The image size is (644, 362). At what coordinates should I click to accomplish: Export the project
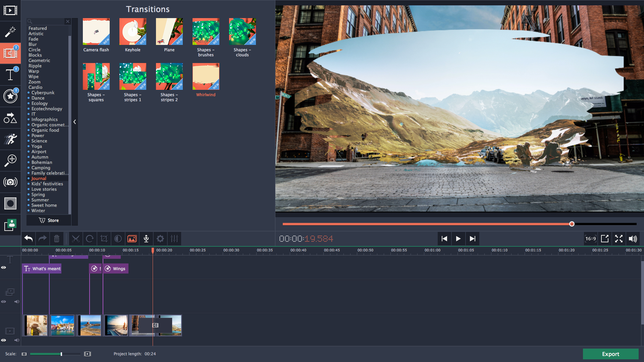tap(610, 354)
